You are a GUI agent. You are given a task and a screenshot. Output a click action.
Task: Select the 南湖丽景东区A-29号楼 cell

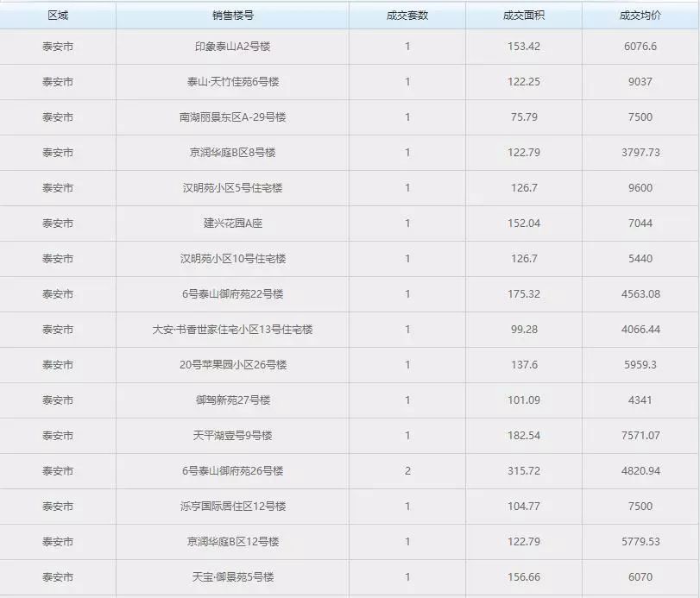pos(232,116)
